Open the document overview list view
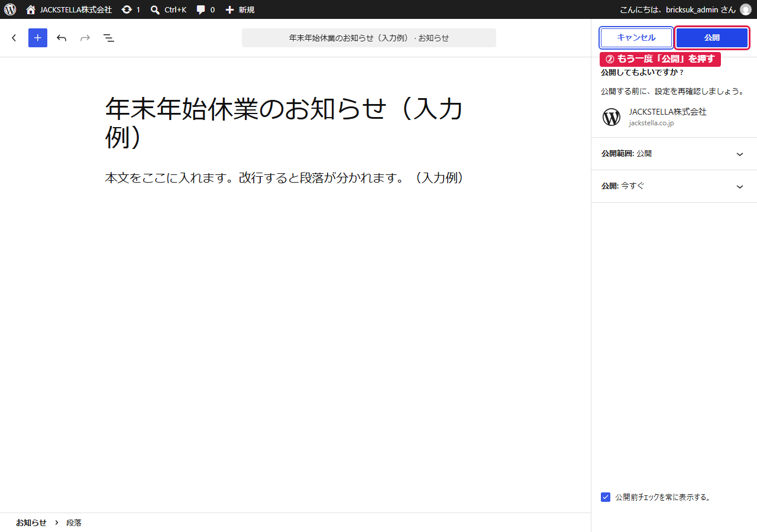The width and height of the screenshot is (757, 532). click(109, 38)
